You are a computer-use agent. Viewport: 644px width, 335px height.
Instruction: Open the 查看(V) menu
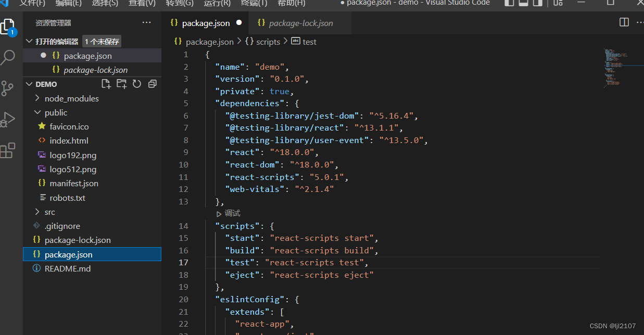coord(142,3)
